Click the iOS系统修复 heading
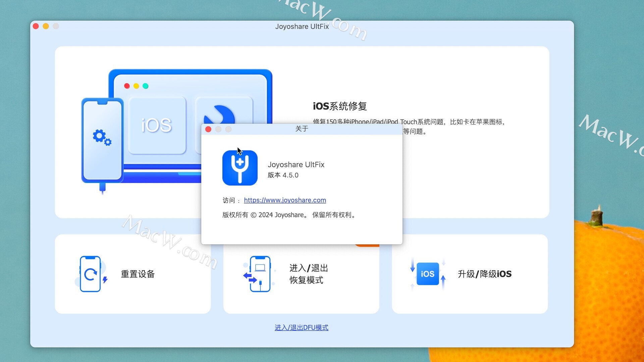 click(x=340, y=106)
